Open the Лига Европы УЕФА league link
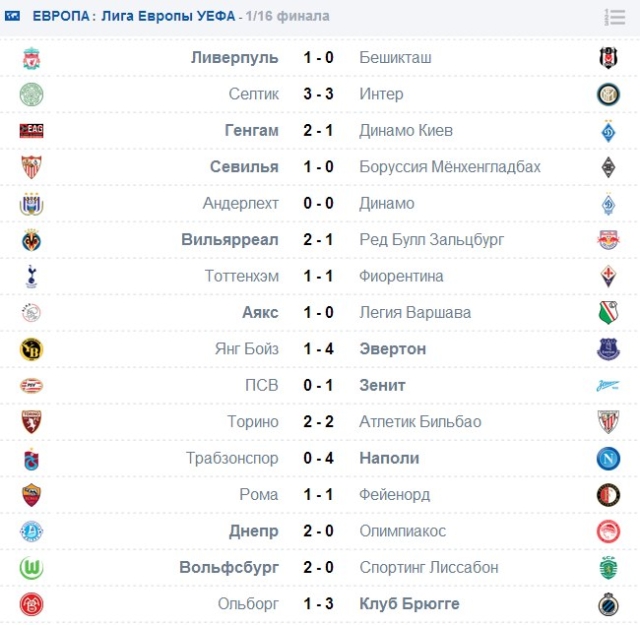 click(168, 16)
